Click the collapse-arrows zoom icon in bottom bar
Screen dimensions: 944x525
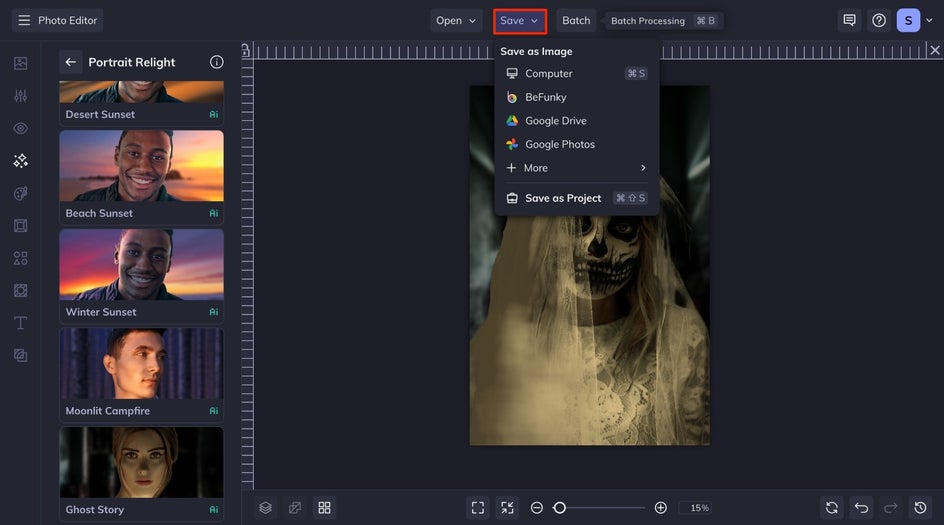pyautogui.click(x=508, y=508)
